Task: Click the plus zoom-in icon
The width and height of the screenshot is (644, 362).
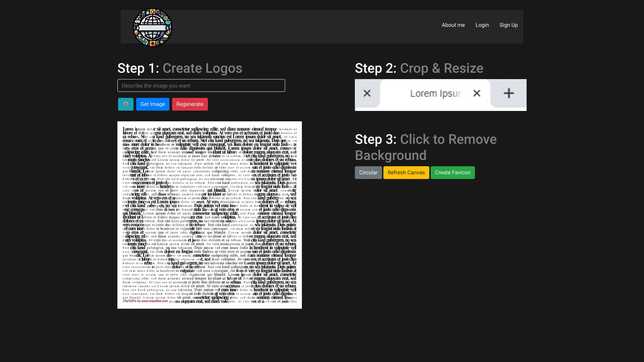Action: [x=508, y=93]
